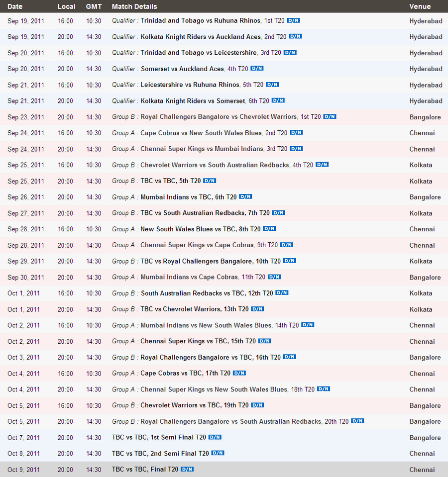Open TBC vs Royal Challengers Bangalore 10th T20
Image resolution: width=448 pixels, height=477 pixels.
click(211, 261)
